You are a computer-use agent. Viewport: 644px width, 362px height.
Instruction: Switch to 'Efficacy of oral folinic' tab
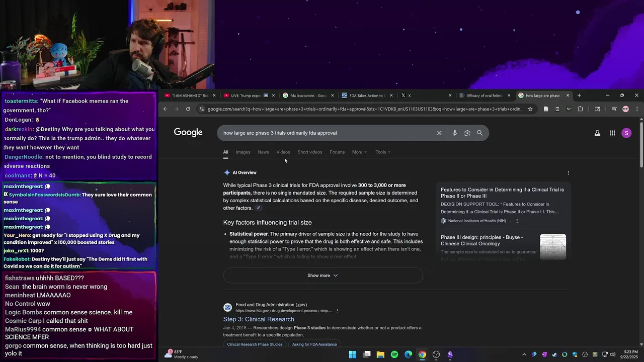(484, 96)
